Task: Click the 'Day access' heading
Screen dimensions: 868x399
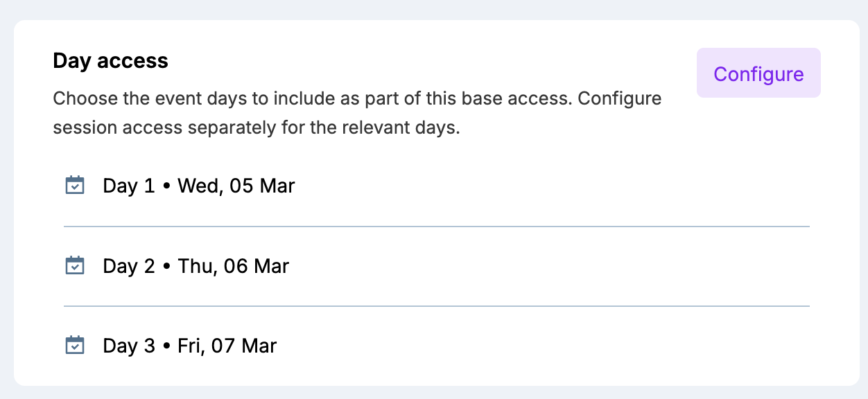Action: pos(110,61)
